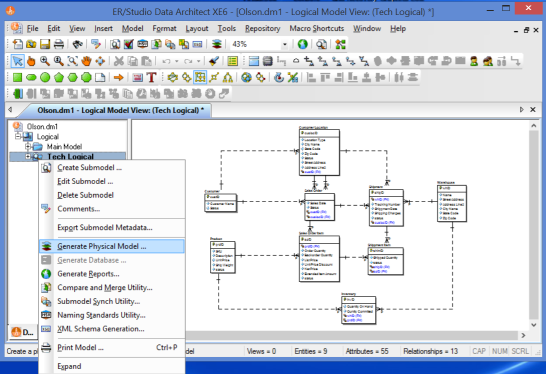Click the single green user icon
The height and width of the screenshot is (374, 546).
474,61
